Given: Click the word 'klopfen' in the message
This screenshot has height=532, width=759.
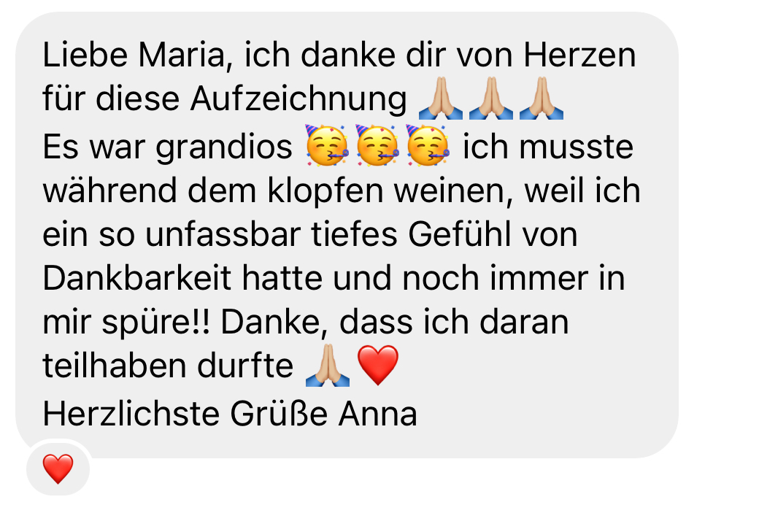Looking at the screenshot, I should pos(325,191).
